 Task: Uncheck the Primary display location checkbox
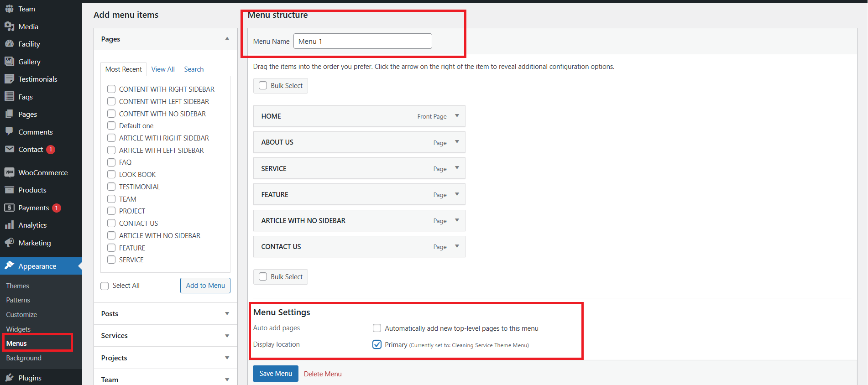coord(377,344)
